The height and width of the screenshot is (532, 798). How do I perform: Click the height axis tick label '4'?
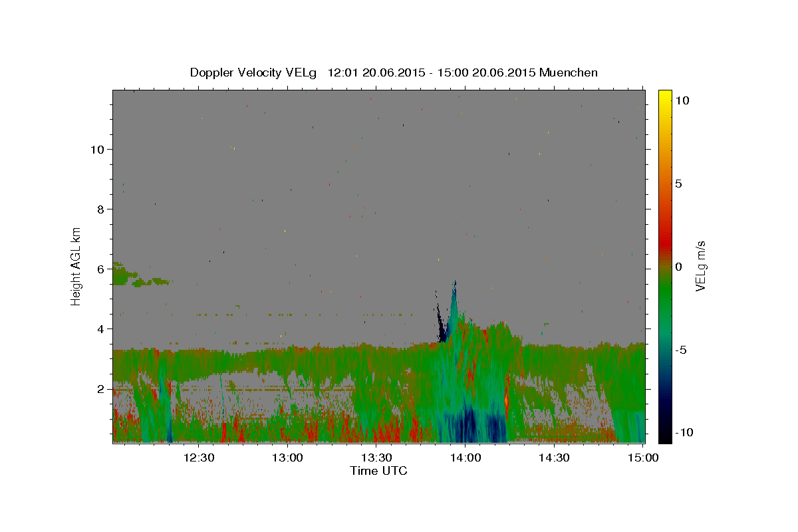101,329
